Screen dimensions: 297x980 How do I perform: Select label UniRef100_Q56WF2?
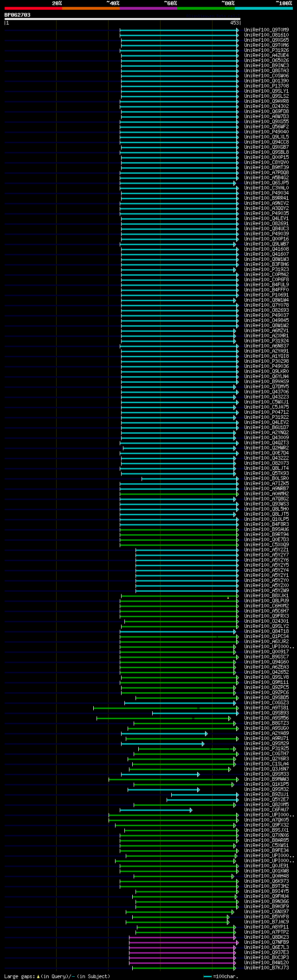266,126
